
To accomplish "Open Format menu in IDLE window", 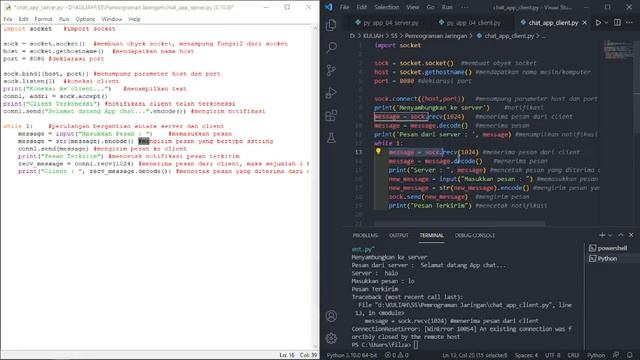I will [x=43, y=19].
